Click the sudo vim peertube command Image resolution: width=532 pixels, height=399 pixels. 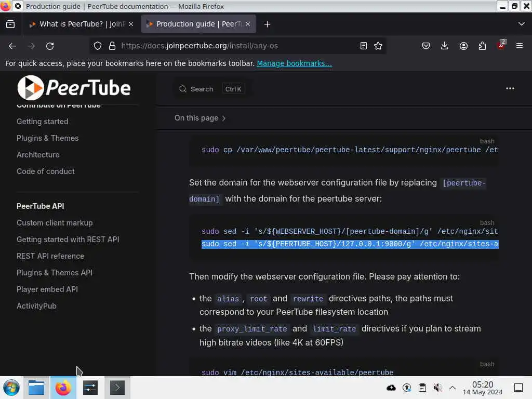[x=297, y=372]
